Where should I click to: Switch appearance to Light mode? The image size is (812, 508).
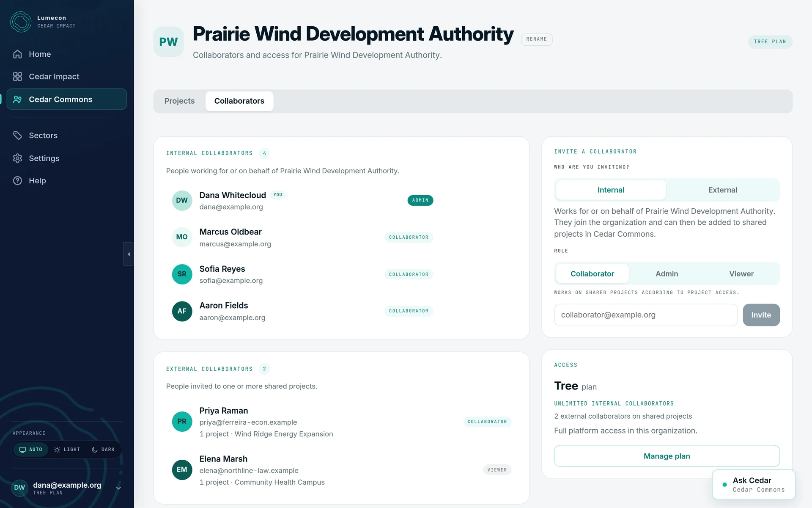coord(67,450)
